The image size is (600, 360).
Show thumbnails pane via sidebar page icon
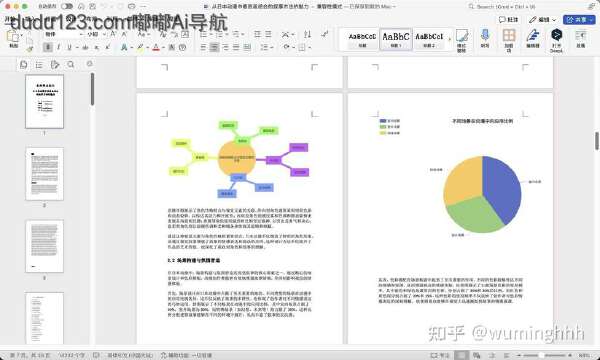23,65
